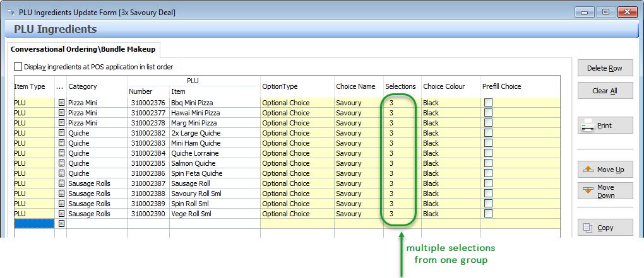This screenshot has height=278, width=644.
Task: Tick Prefill Choice for Vege Roll Sml
Action: (488, 214)
